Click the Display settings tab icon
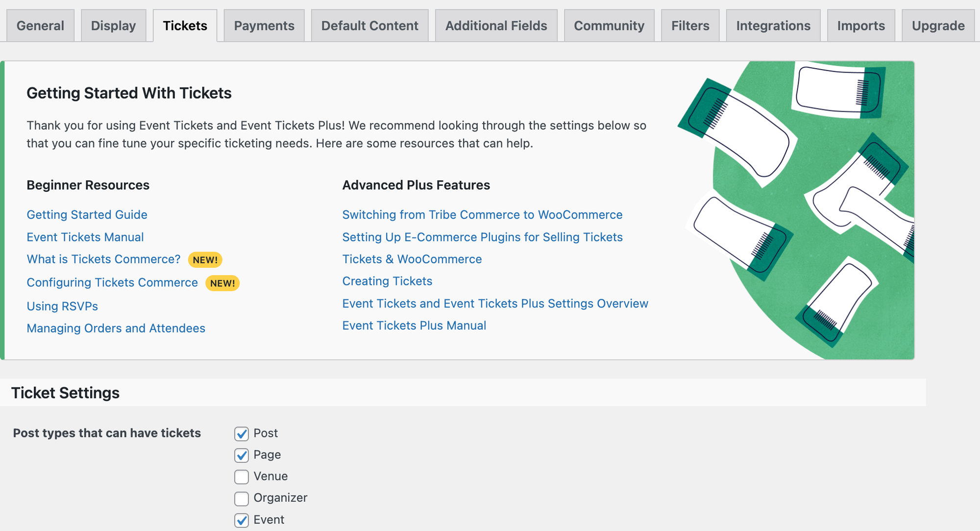980x531 pixels. [112, 25]
